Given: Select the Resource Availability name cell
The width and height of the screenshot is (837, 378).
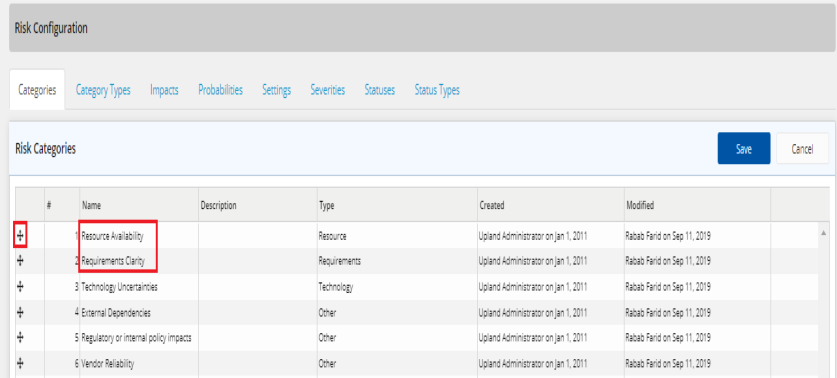Looking at the screenshot, I should tap(139, 235).
